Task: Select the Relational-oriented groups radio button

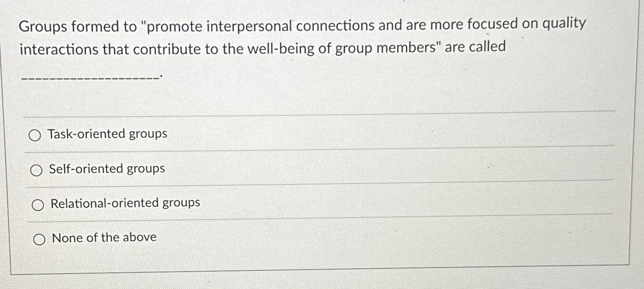Action: [39, 205]
